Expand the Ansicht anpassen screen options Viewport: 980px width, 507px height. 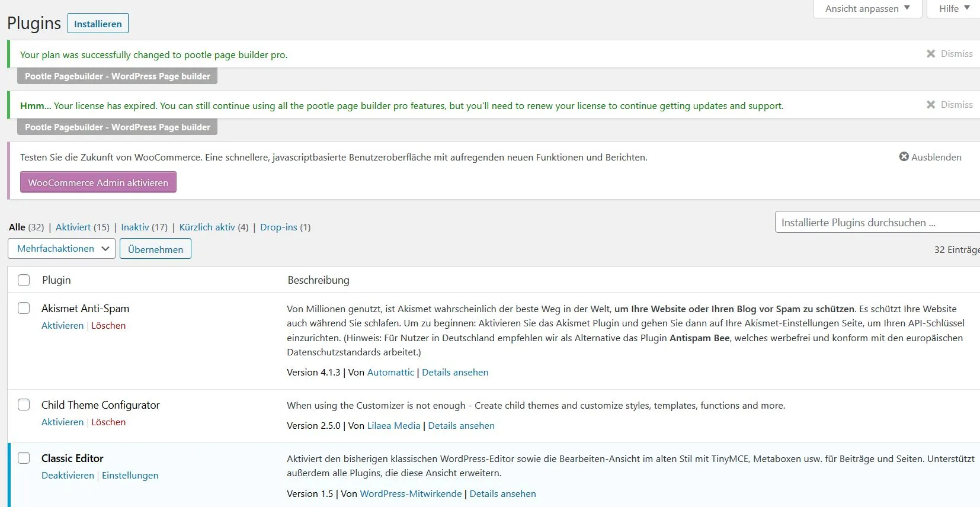(x=867, y=9)
